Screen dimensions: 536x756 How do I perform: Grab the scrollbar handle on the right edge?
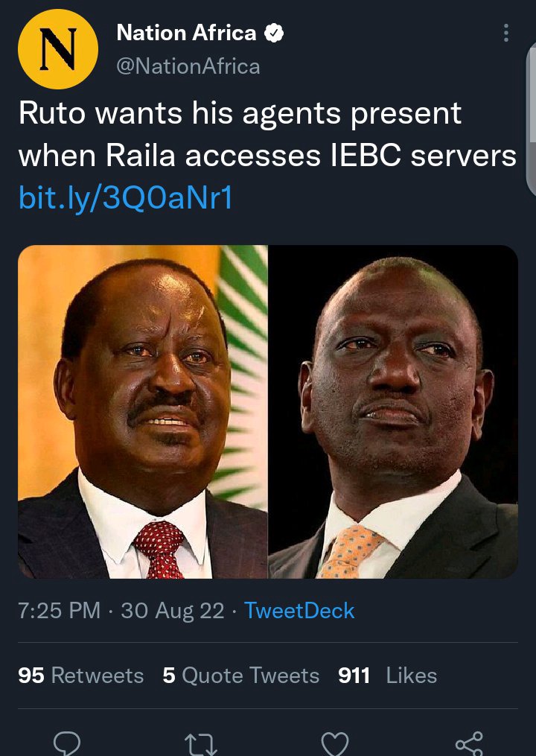532,119
